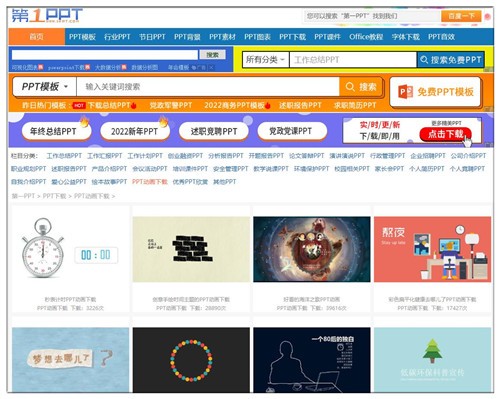Open the 行业PPT navigation item

(x=117, y=37)
